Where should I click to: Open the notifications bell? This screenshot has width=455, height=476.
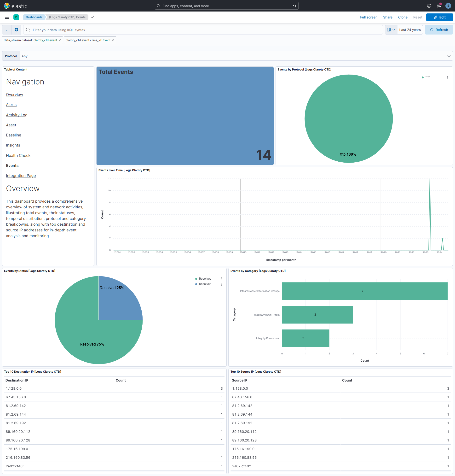(x=438, y=6)
